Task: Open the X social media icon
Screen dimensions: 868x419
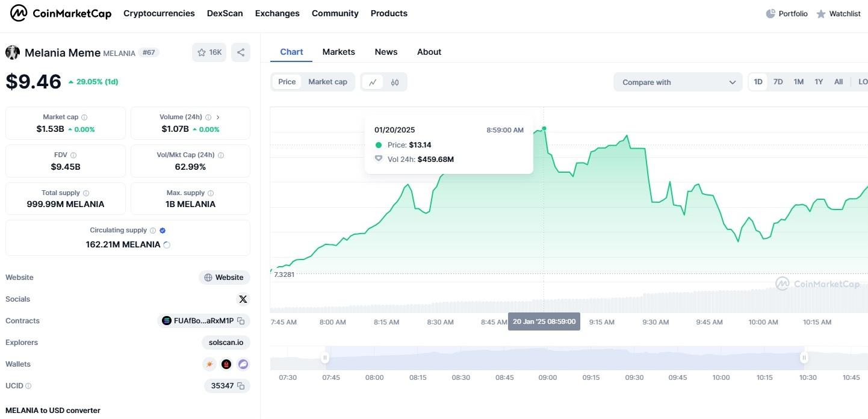Action: pyautogui.click(x=243, y=299)
